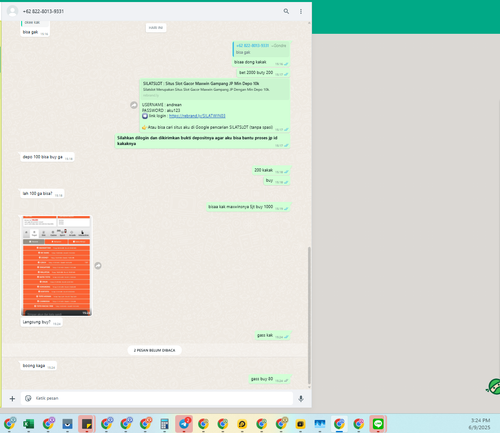Select the 'lah 100 ga bisa?' message

[x=42, y=194]
